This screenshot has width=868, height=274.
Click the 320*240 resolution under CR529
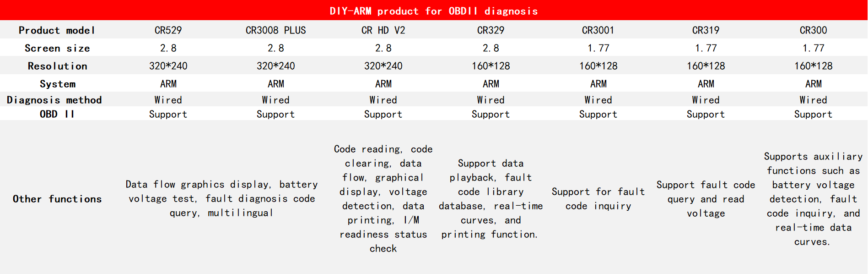pos(168,66)
